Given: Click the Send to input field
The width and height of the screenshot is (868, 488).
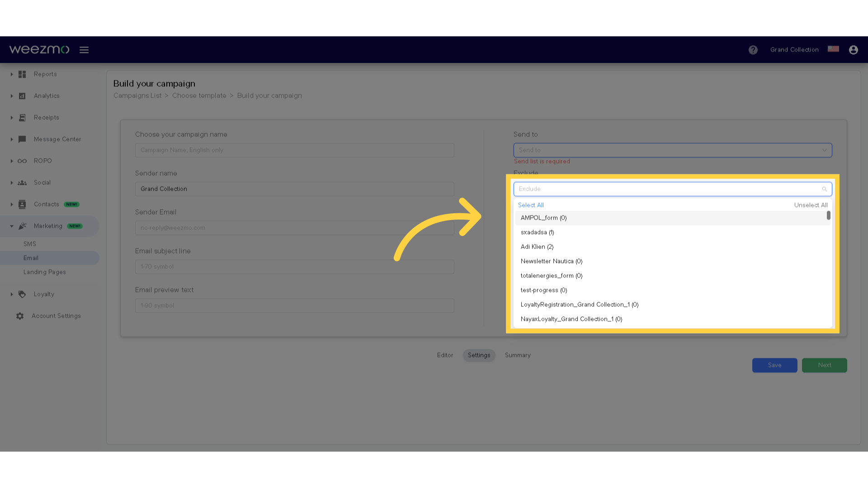Looking at the screenshot, I should [x=672, y=150].
